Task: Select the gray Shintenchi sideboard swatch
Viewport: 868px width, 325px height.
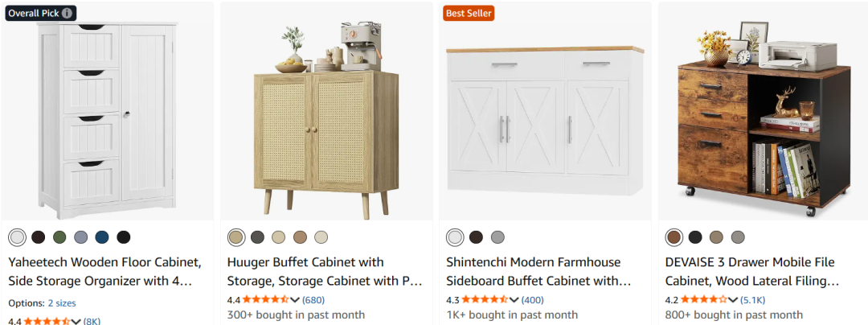Action: pyautogui.click(x=497, y=237)
